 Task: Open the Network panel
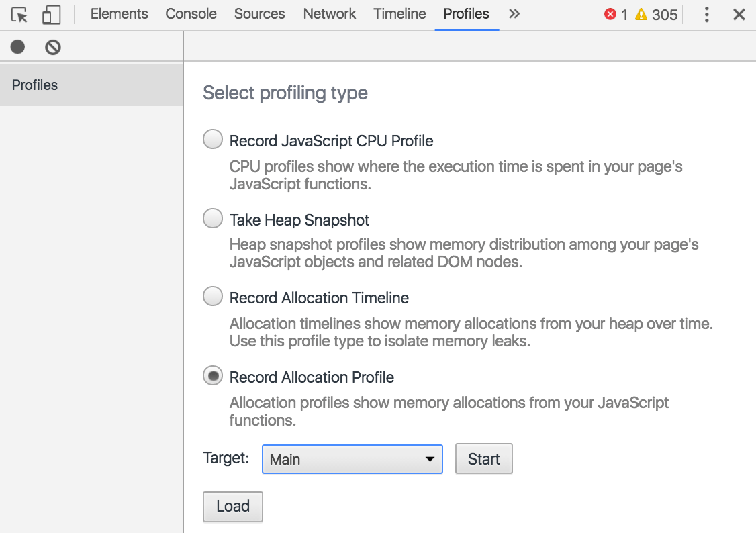coord(329,13)
